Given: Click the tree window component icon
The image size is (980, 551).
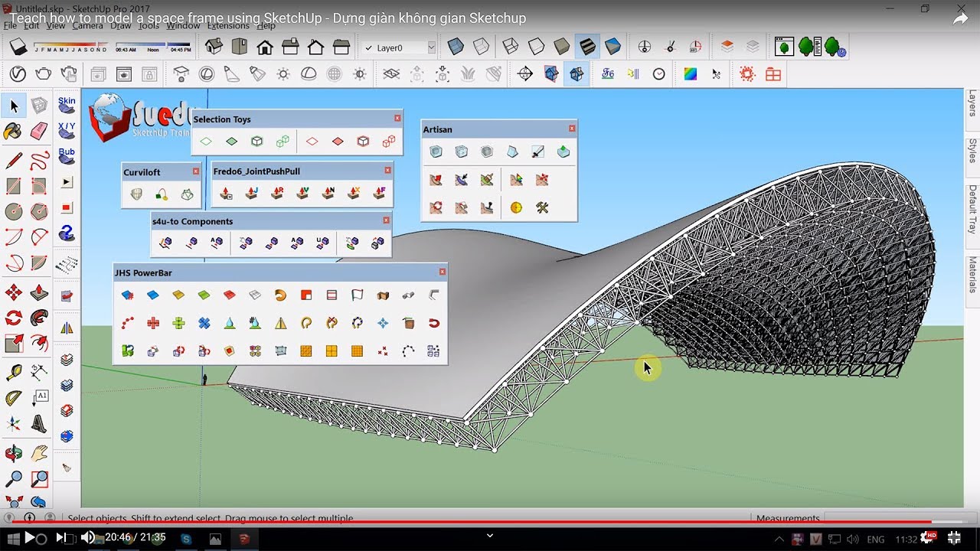Looking at the screenshot, I should [784, 47].
